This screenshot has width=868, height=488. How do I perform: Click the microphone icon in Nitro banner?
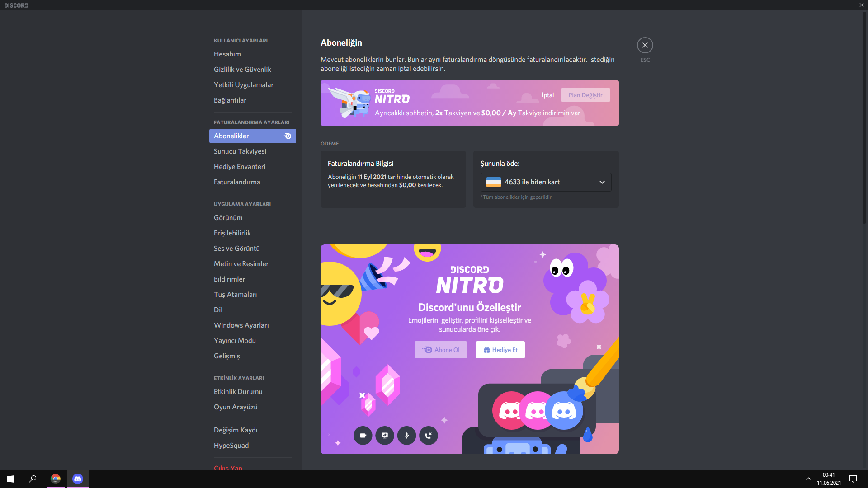pyautogui.click(x=406, y=436)
